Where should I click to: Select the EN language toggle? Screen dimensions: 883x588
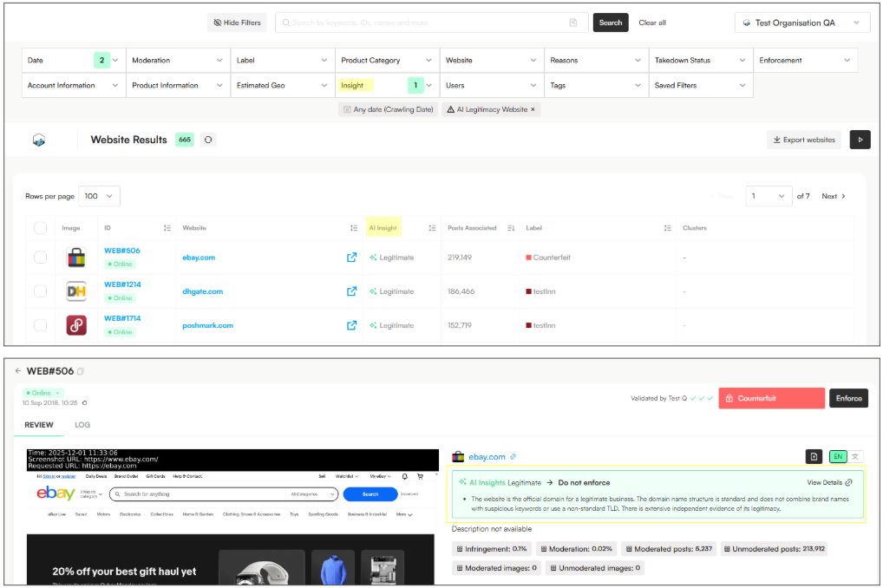pos(838,456)
